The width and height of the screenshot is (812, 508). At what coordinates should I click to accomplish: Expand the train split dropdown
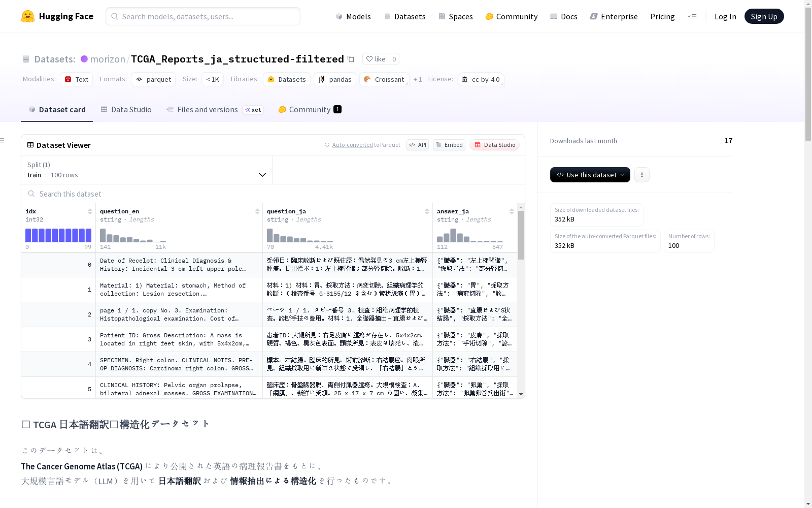pyautogui.click(x=147, y=170)
